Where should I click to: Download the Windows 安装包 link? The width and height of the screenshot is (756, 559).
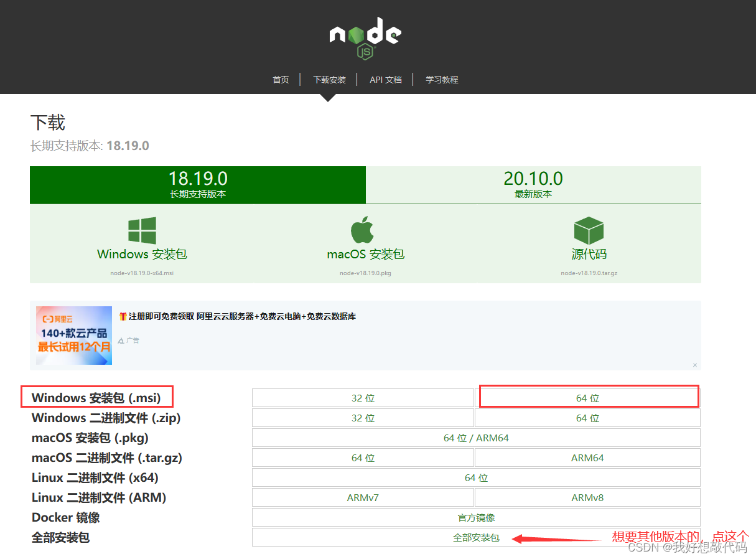(142, 254)
